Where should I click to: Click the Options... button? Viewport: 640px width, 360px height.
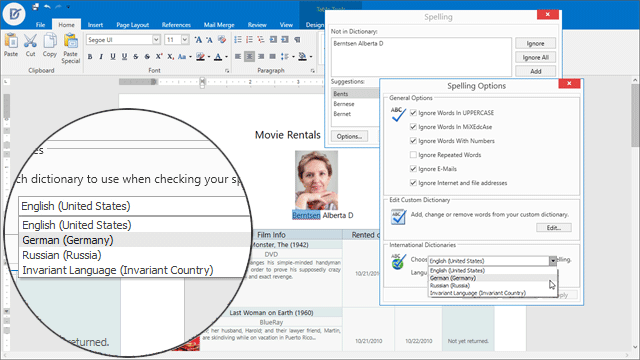click(349, 136)
